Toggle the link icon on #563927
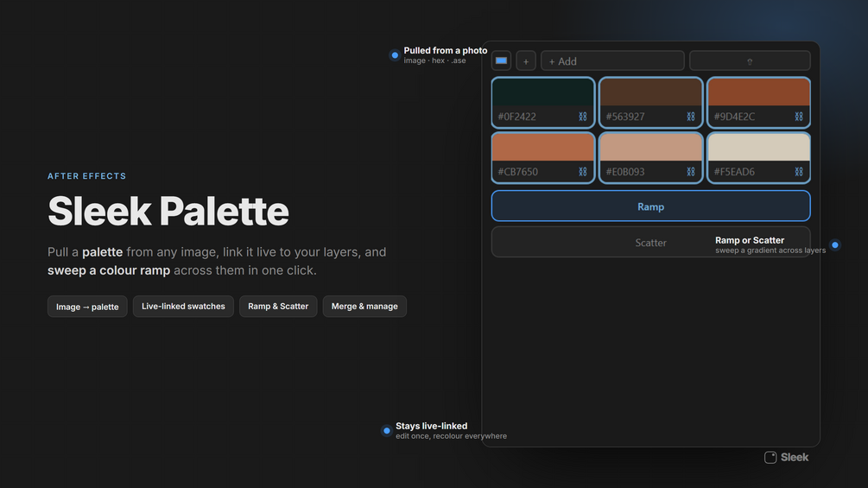 (x=690, y=117)
